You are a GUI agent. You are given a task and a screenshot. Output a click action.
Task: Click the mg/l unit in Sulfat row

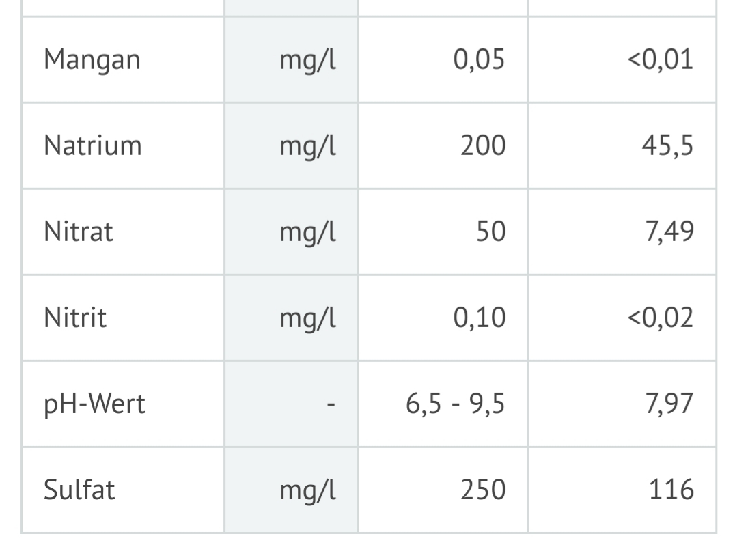307,490
